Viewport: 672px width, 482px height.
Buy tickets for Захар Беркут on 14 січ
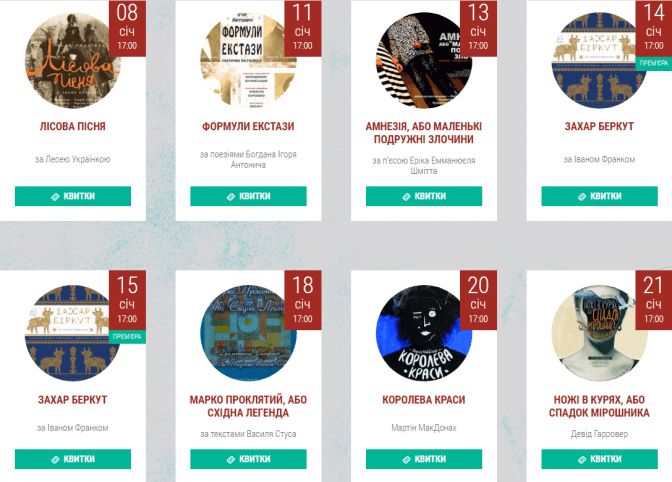[599, 196]
